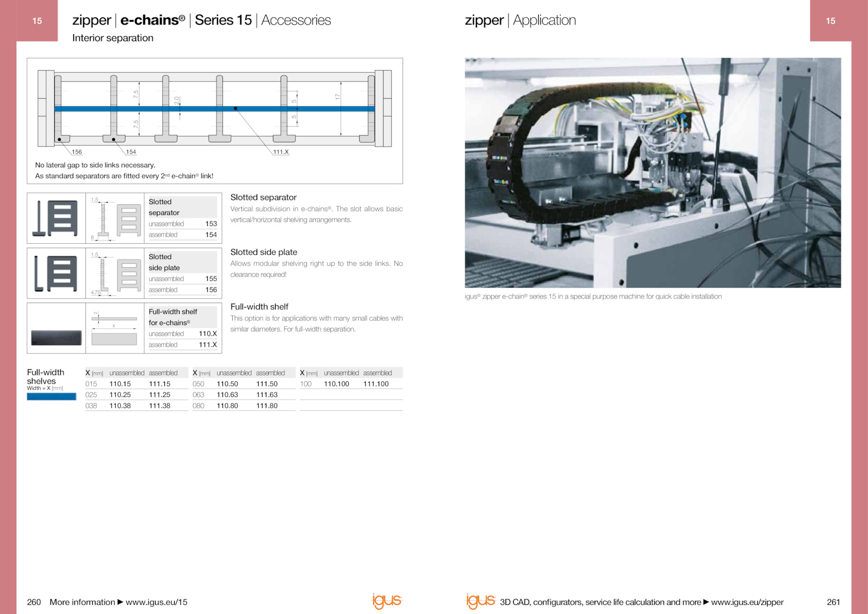Click part number 111.X assembled in table

pos(208,345)
